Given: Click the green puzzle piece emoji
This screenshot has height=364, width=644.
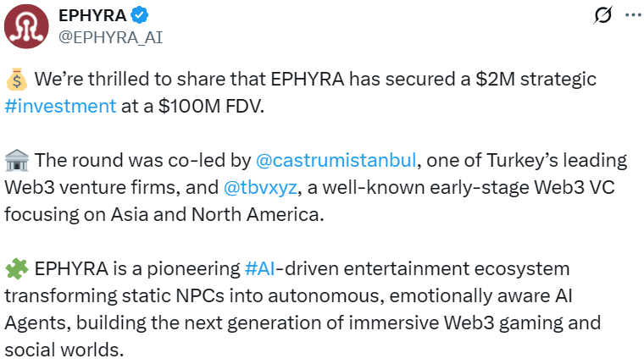Looking at the screenshot, I should (x=16, y=269).
